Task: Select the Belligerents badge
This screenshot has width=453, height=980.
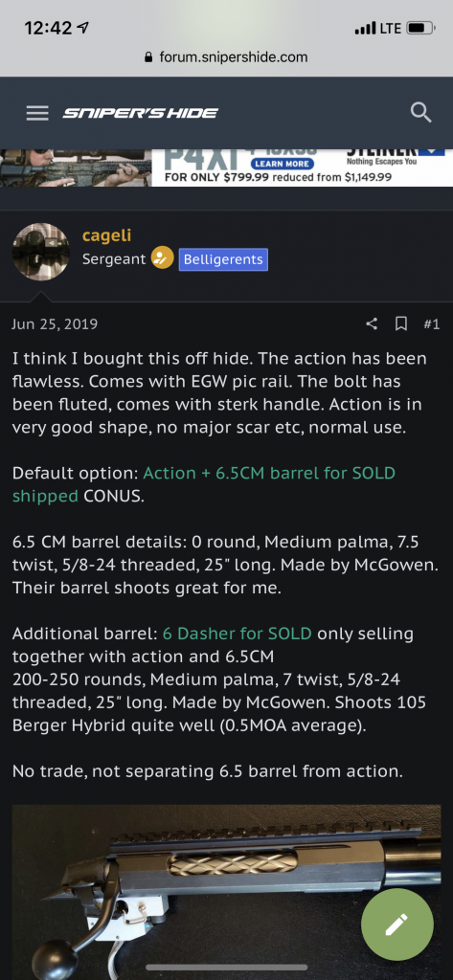Action: click(x=223, y=259)
